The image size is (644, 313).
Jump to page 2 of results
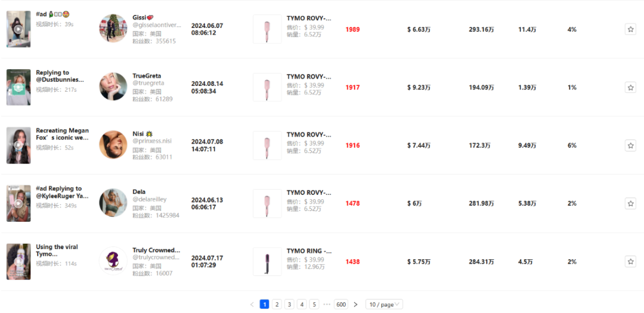pos(277,304)
